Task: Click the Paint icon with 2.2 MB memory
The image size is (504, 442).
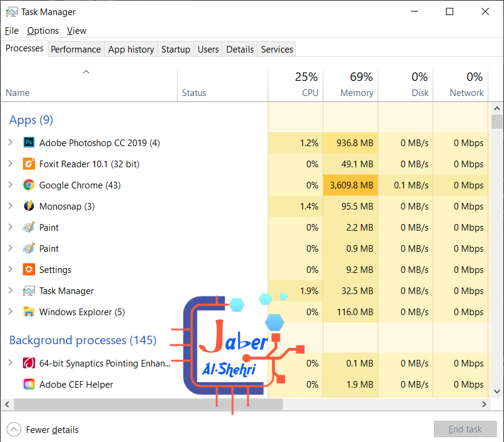Action: pyautogui.click(x=29, y=227)
